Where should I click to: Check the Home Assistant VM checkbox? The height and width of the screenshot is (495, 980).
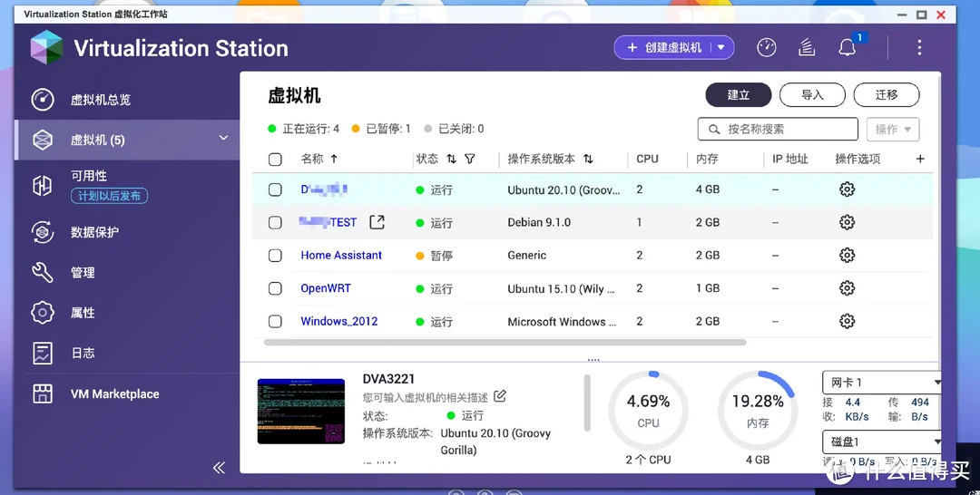(275, 256)
